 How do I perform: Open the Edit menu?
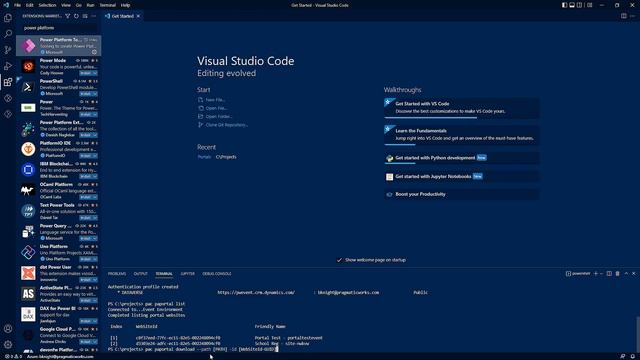click(x=29, y=5)
